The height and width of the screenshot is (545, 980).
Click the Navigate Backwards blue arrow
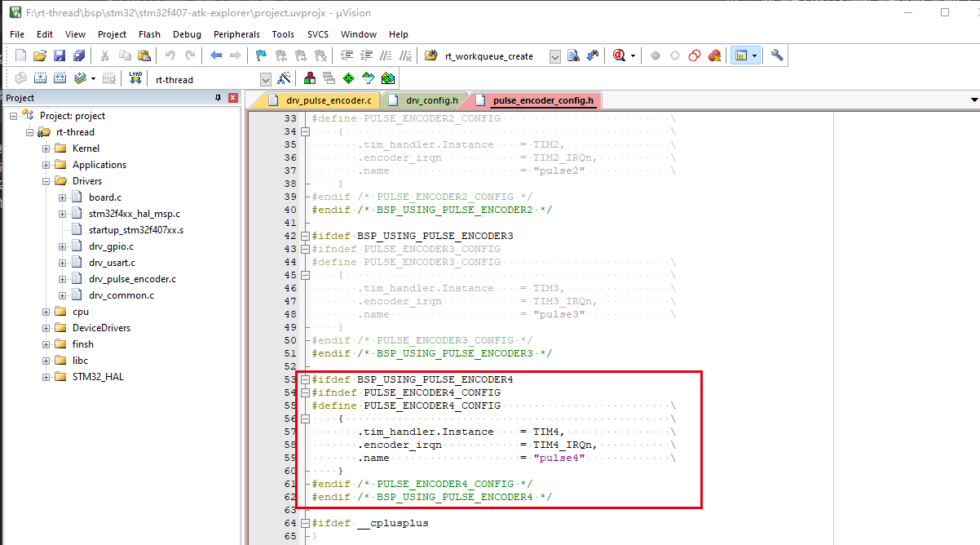[x=216, y=55]
